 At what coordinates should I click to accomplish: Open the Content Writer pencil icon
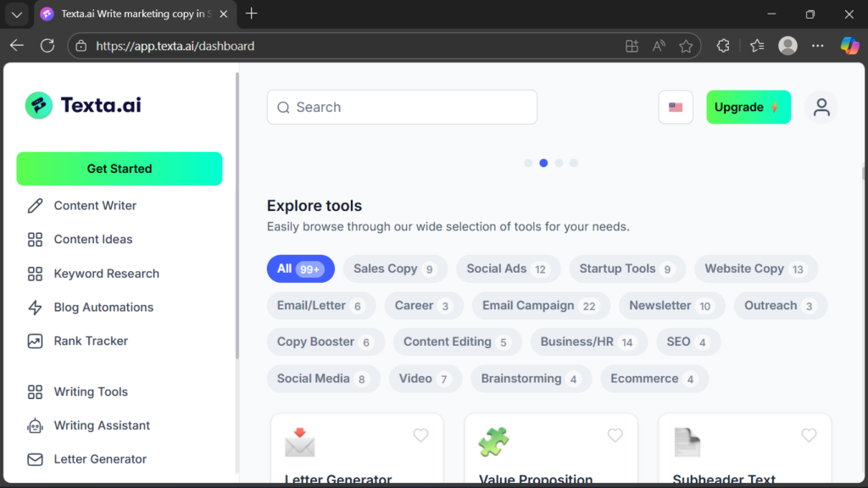coord(35,205)
